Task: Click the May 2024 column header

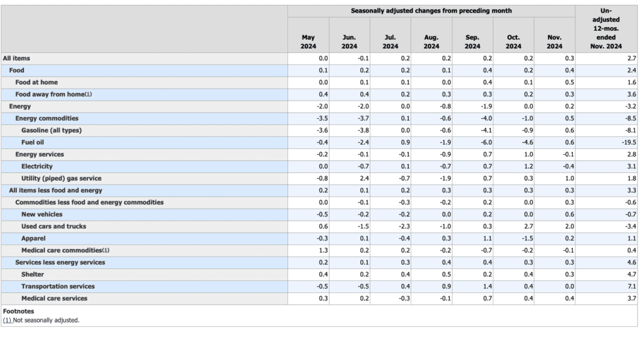Action: 308,41
